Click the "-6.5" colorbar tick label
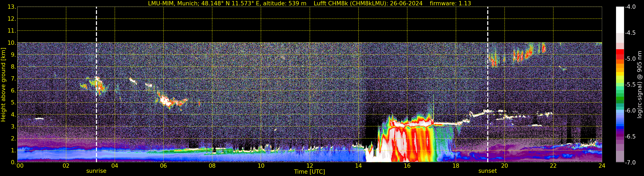 click(630, 137)
